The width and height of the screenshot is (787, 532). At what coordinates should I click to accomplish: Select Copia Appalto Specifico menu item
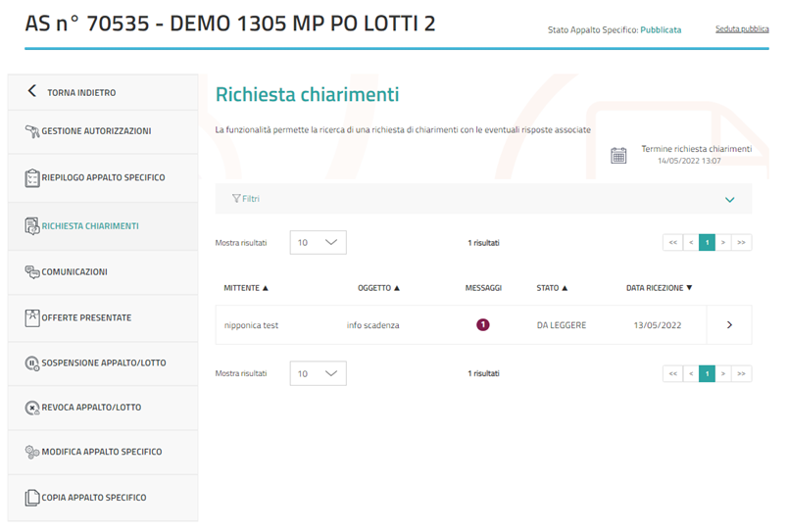pyautogui.click(x=94, y=498)
